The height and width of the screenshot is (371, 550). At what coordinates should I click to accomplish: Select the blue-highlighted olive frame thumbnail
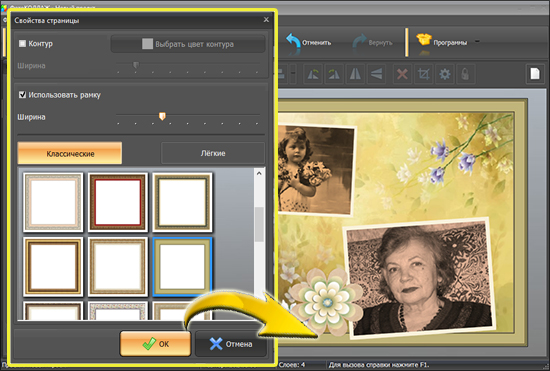coord(182,267)
